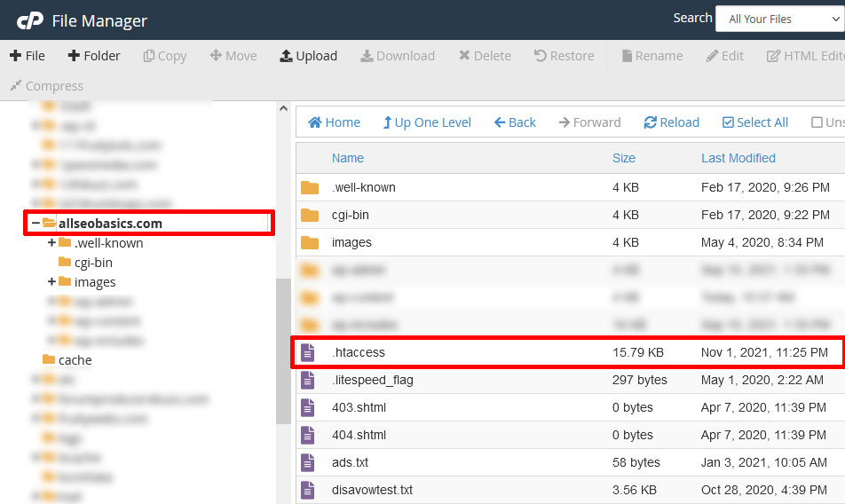Click the cPanel logo
Image resolution: width=845 pixels, height=504 pixels.
(29, 20)
